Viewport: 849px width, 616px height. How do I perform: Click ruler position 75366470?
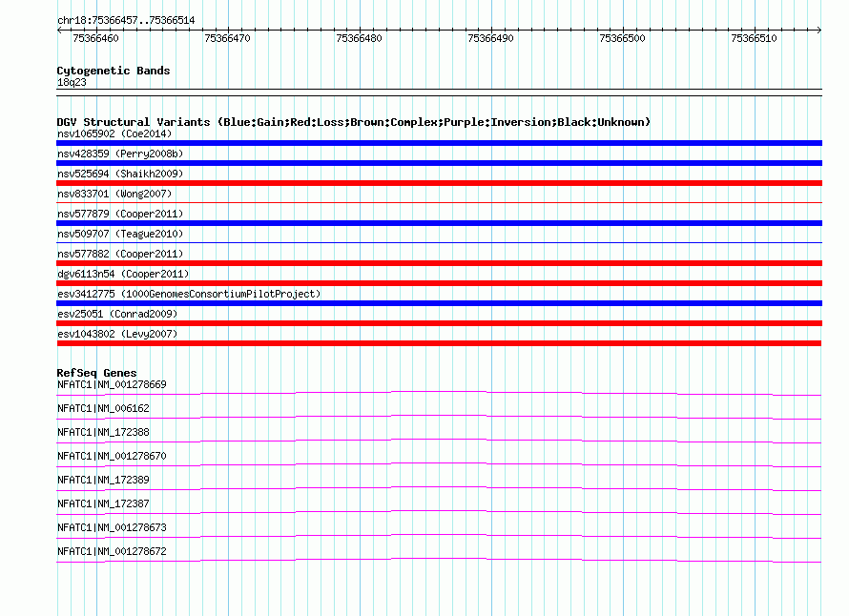tap(227, 38)
